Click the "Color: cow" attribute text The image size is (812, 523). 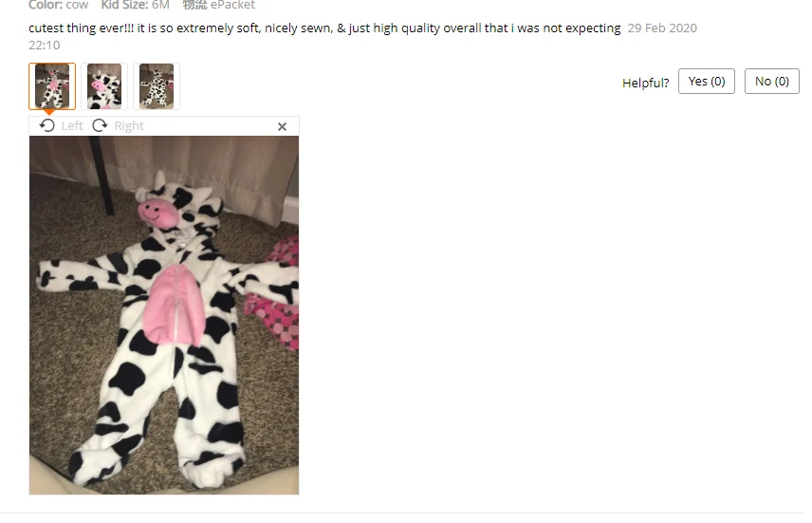(59, 5)
